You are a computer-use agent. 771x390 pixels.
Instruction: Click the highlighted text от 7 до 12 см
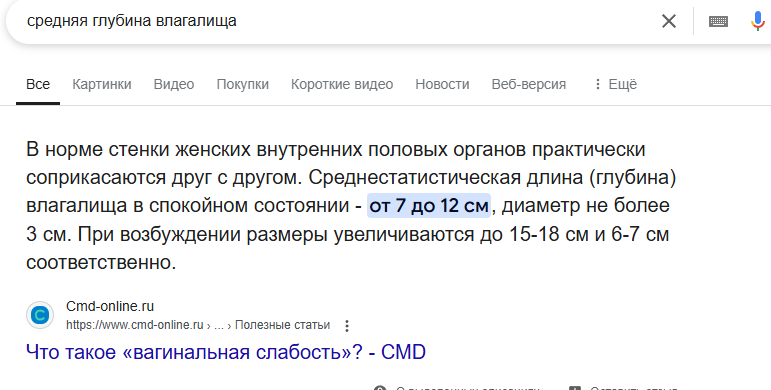coord(429,206)
